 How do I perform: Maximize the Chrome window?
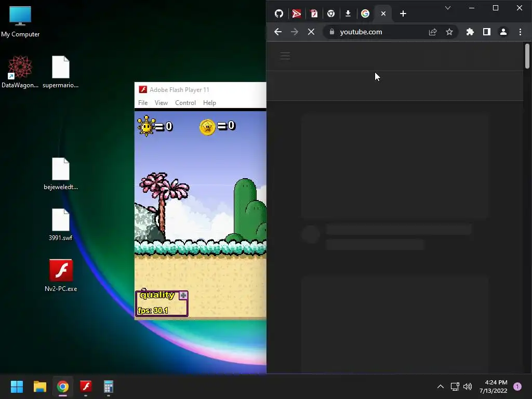[x=495, y=8]
